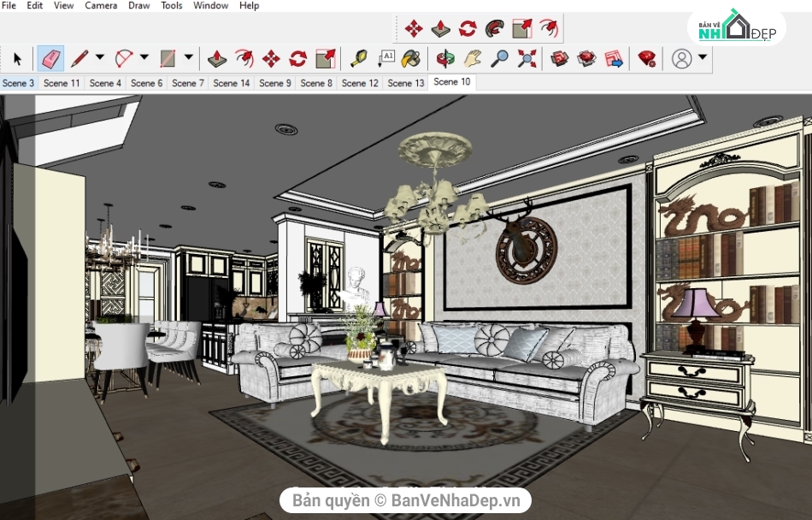The width and height of the screenshot is (812, 520).
Task: Activate the Pan hand tool
Action: [473, 58]
